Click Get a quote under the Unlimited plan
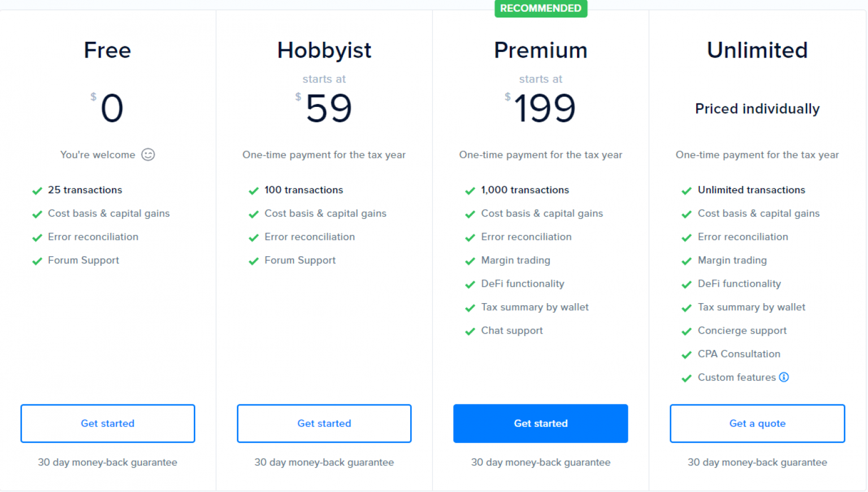This screenshot has width=868, height=492. pyautogui.click(x=757, y=424)
